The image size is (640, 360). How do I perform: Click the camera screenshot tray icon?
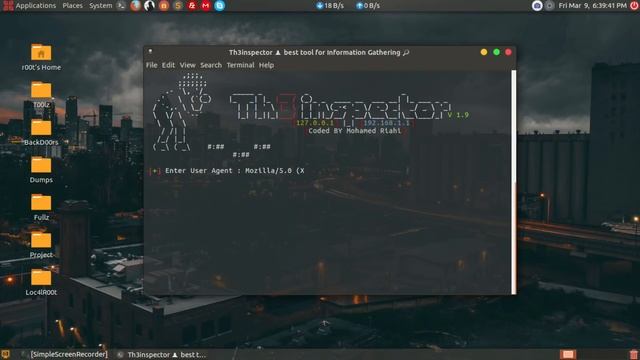(537, 6)
